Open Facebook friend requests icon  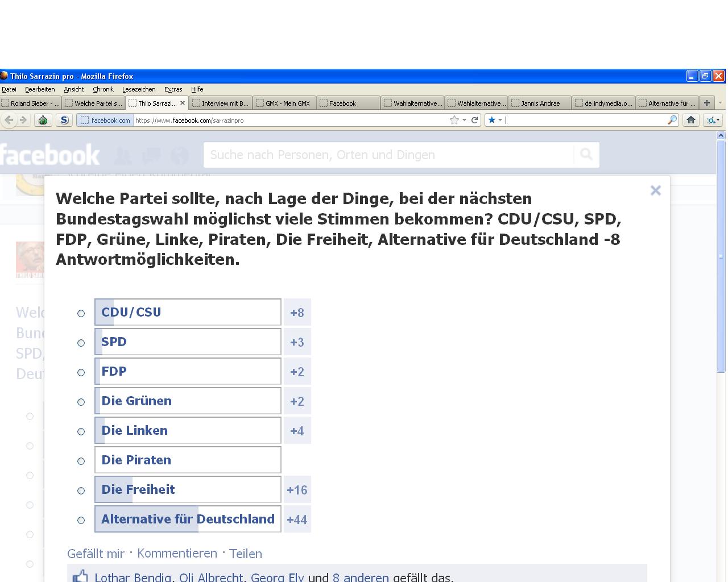tap(123, 155)
